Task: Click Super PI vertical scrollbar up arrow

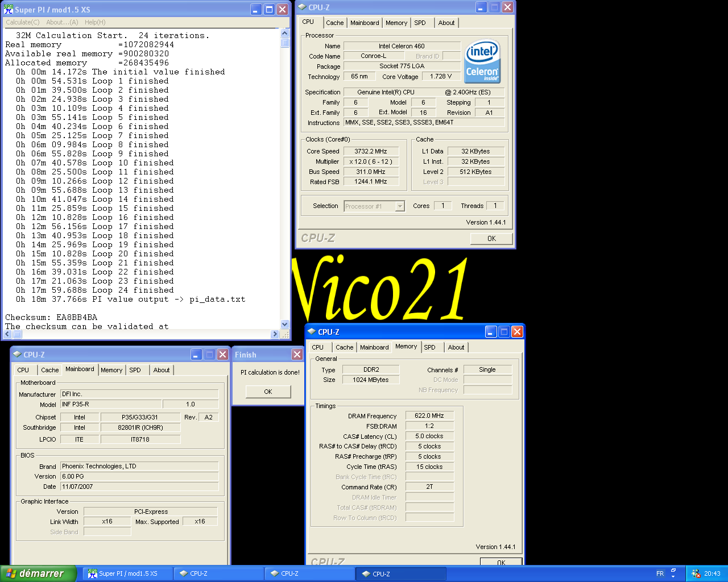Action: 285,34
